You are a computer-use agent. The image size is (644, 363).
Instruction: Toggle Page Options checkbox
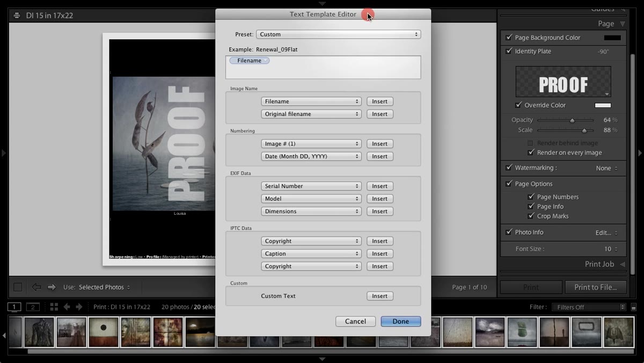pos(509,184)
